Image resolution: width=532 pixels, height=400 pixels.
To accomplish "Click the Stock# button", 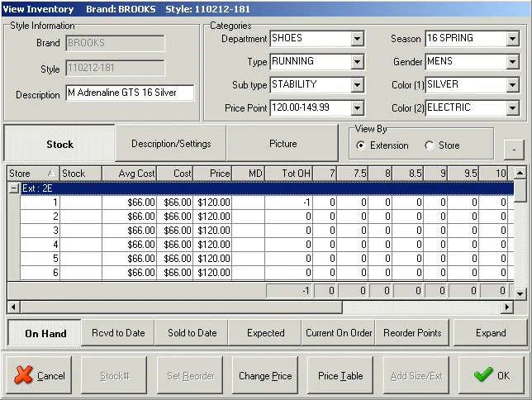I will pyautogui.click(x=114, y=375).
